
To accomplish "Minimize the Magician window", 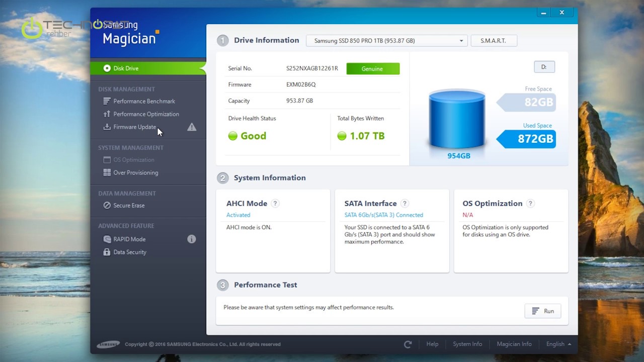I will (543, 13).
